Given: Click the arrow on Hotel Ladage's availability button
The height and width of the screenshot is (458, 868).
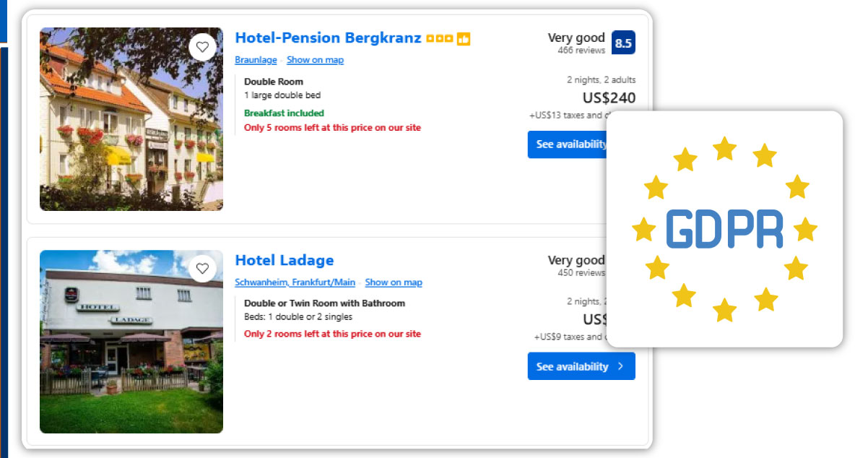Looking at the screenshot, I should tap(620, 366).
